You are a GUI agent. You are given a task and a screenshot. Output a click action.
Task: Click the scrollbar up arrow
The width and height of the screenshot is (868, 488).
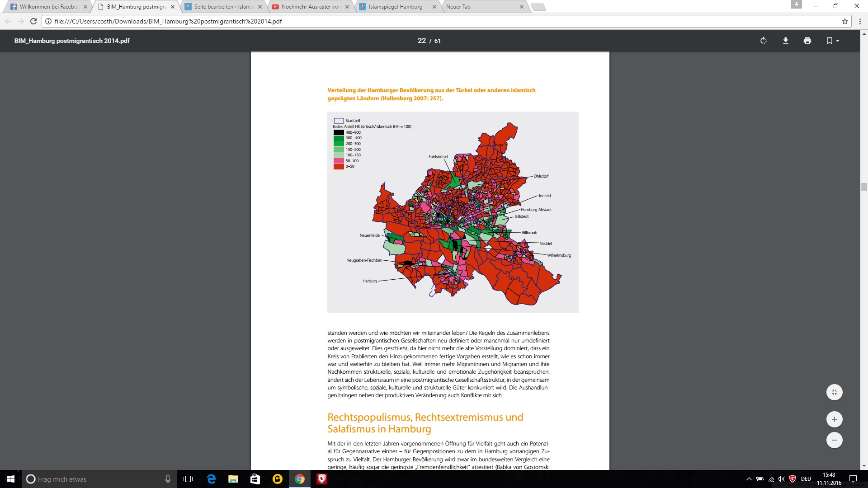(864, 33)
